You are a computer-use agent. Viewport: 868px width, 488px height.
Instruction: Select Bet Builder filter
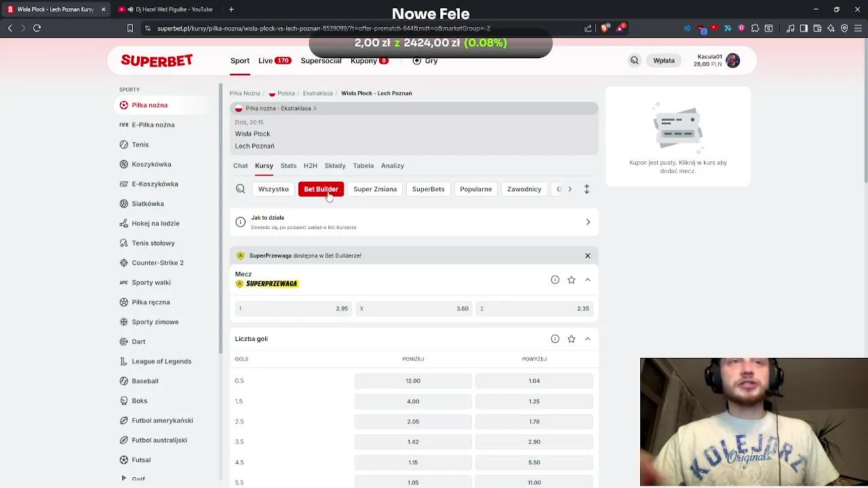321,189
